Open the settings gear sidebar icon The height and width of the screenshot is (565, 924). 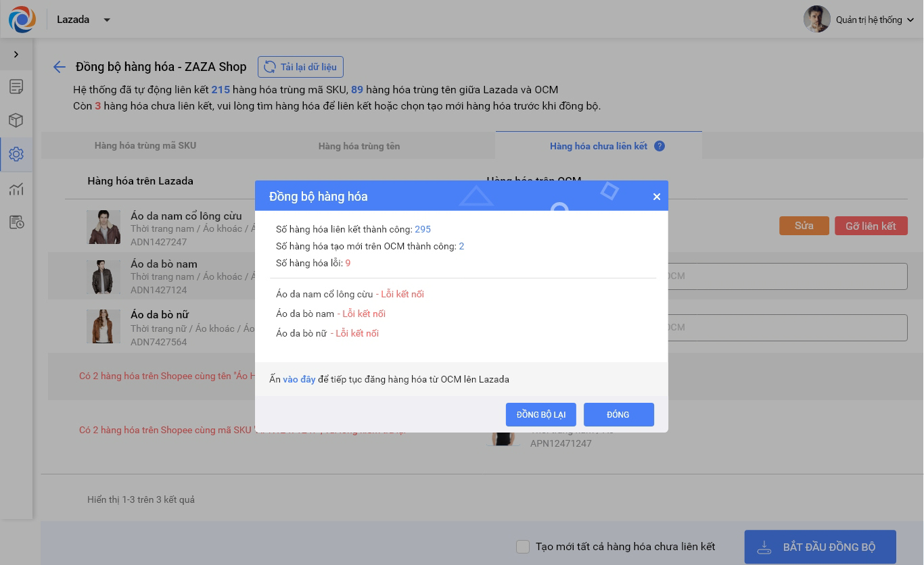(16, 154)
